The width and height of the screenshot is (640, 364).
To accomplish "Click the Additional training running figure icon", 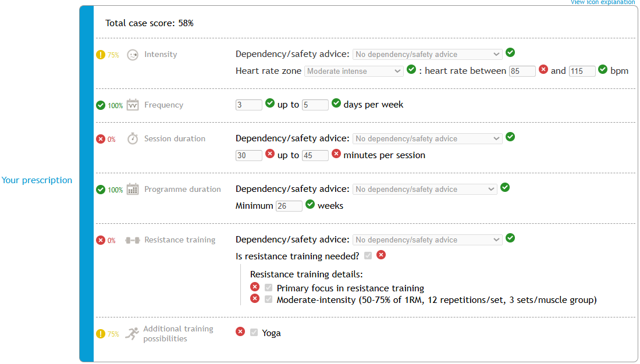I will click(132, 333).
